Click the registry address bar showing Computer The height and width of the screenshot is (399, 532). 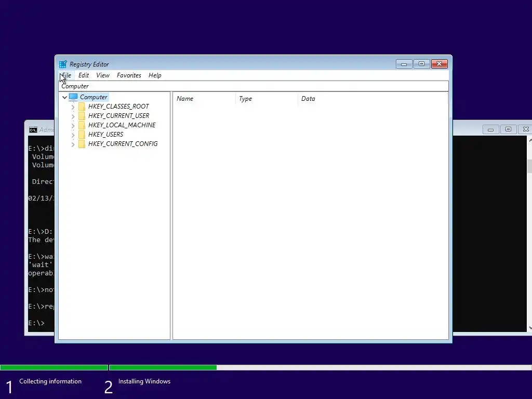pos(254,86)
